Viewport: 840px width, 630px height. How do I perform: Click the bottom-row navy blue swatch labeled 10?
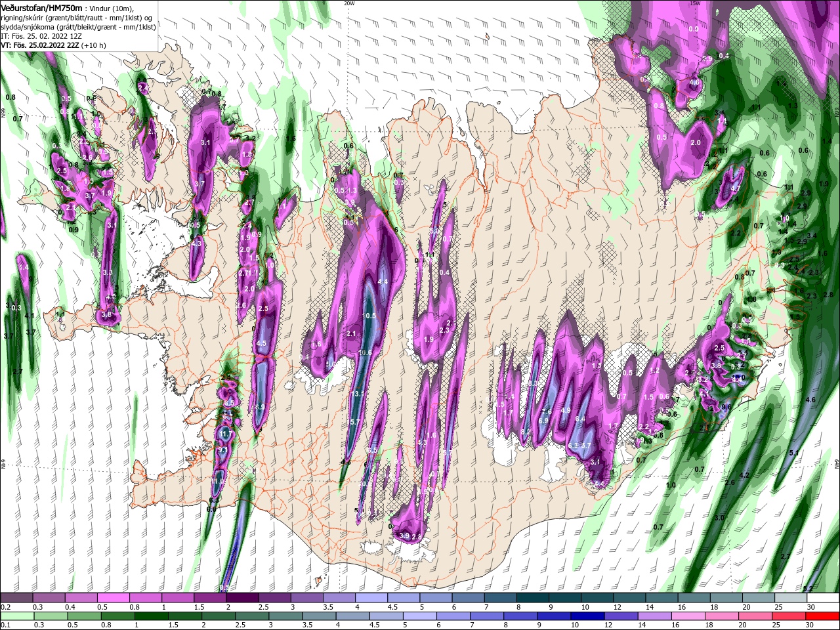[587, 616]
